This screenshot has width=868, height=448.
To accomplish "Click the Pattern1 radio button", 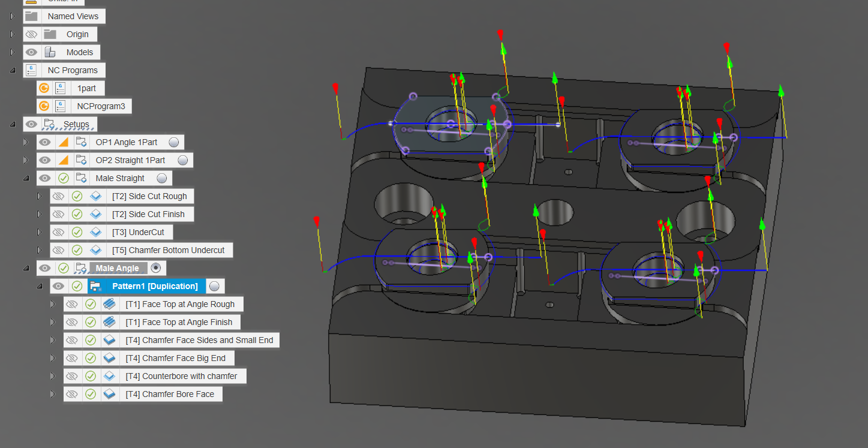I will tap(214, 286).
